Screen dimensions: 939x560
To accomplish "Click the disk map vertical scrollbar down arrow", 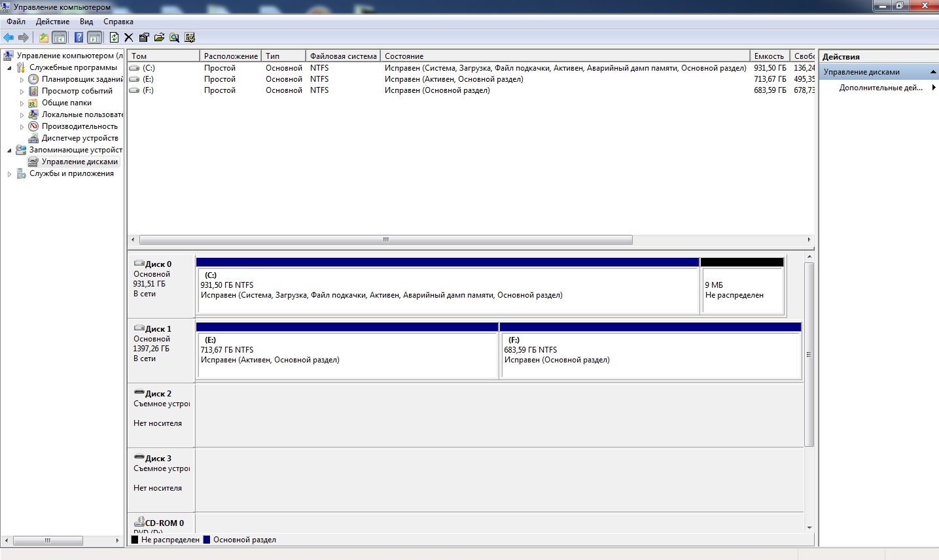I will 809,527.
